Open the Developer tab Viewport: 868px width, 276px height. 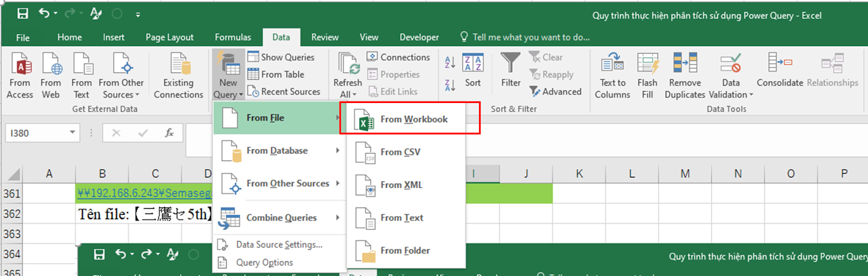tap(419, 37)
